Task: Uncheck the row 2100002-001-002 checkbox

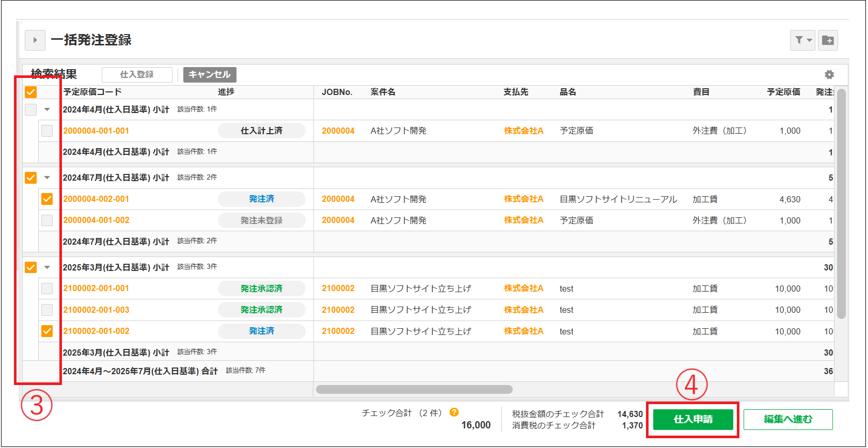Action: point(47,331)
